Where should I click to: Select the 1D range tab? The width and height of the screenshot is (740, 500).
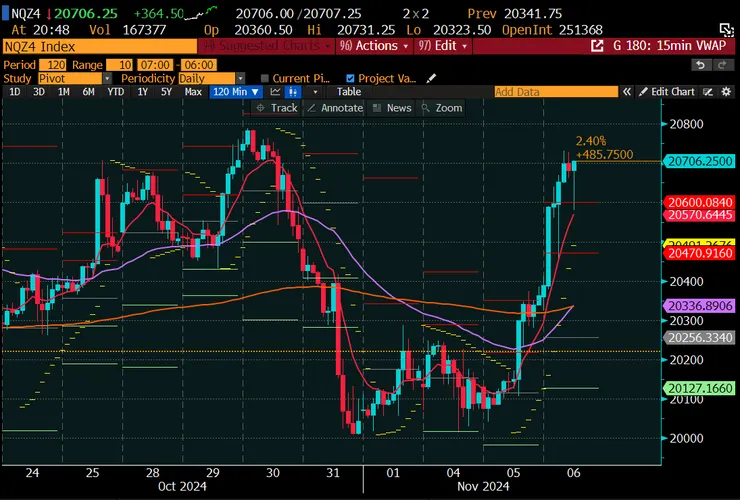[15, 92]
